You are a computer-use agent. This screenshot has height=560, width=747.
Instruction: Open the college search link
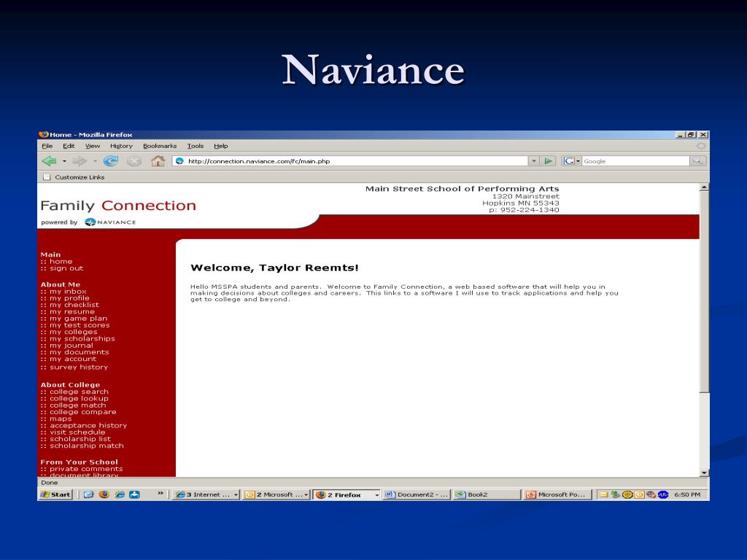(79, 392)
